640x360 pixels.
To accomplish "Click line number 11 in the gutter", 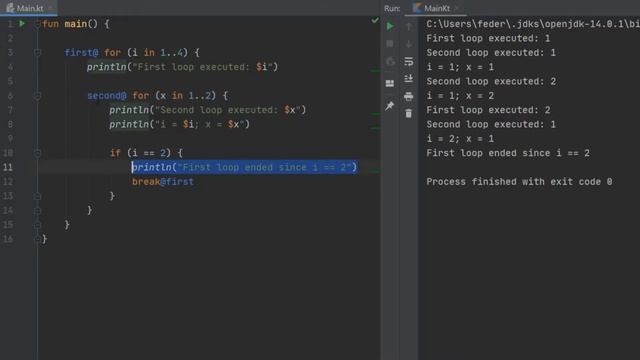I will (x=8, y=167).
